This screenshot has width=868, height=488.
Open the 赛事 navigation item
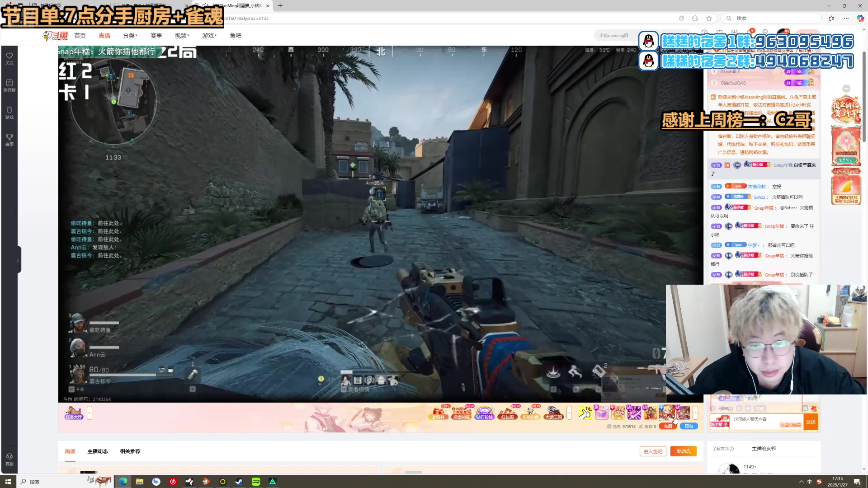tap(156, 36)
